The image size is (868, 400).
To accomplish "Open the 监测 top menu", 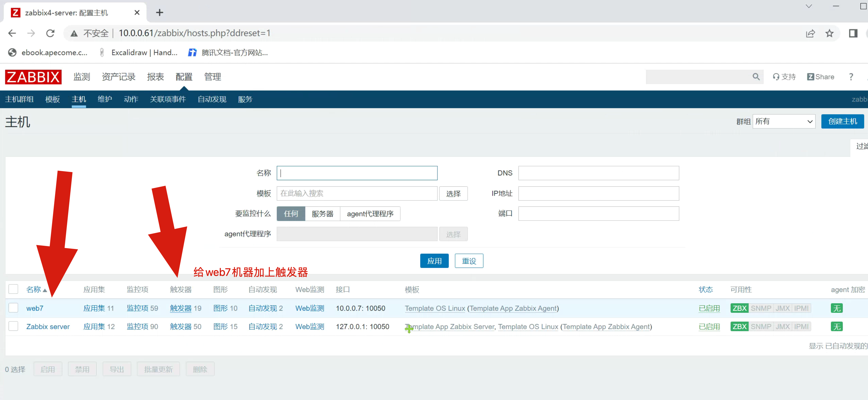I will click(82, 77).
